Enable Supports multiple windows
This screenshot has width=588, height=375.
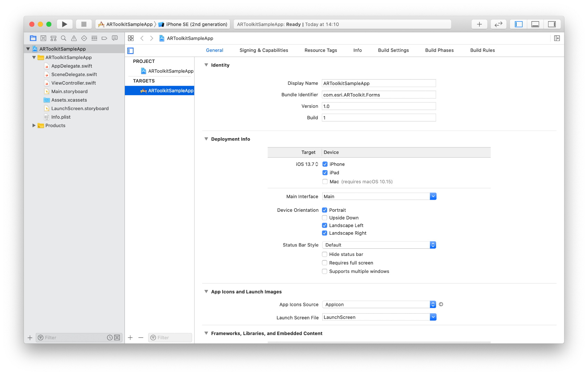tap(325, 271)
